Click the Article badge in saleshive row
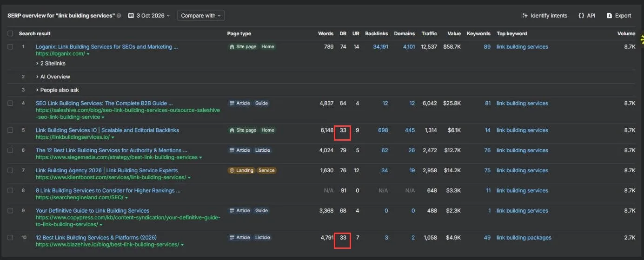 (x=240, y=104)
